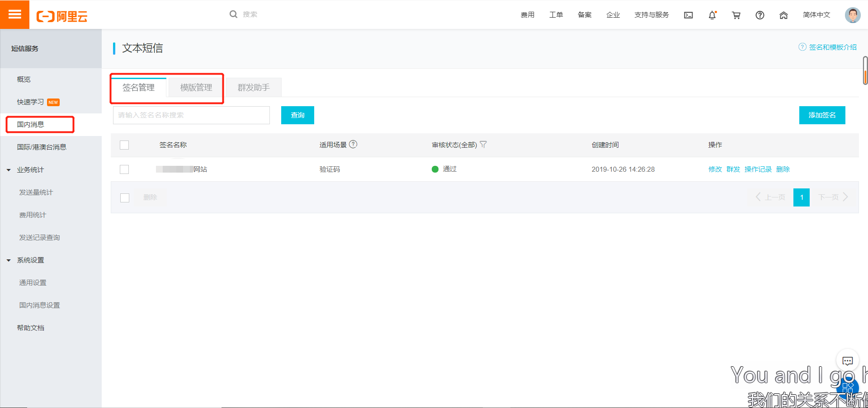Open the shopping cart
The height and width of the screenshot is (408, 868).
point(736,15)
